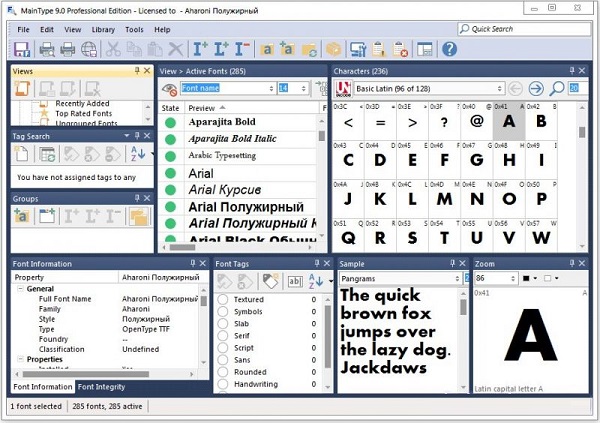Click the Delete X toolbar icon
600x423 pixels.
176,49
